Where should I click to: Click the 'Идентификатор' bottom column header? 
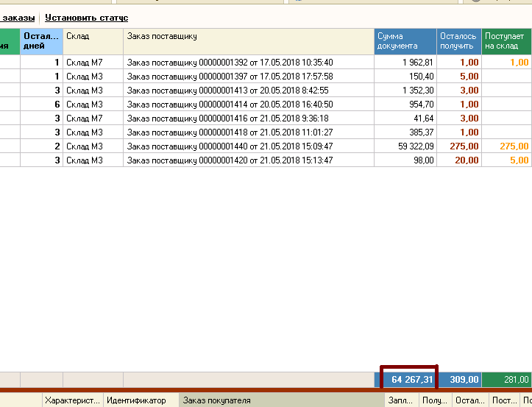[141, 400]
